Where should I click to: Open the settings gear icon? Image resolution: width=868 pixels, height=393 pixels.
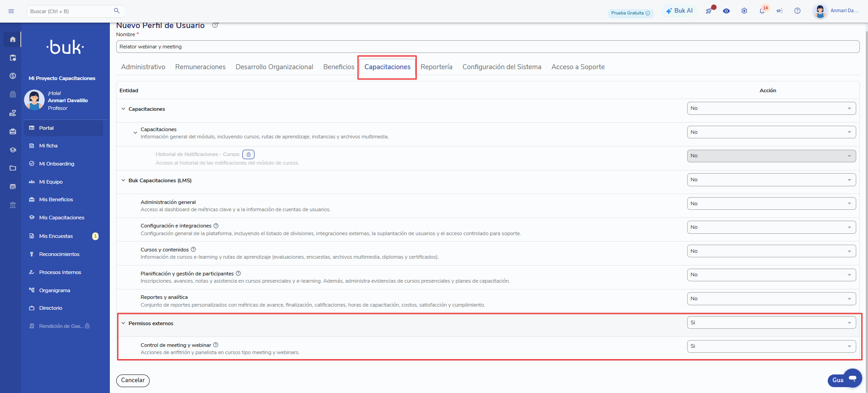pyautogui.click(x=744, y=11)
